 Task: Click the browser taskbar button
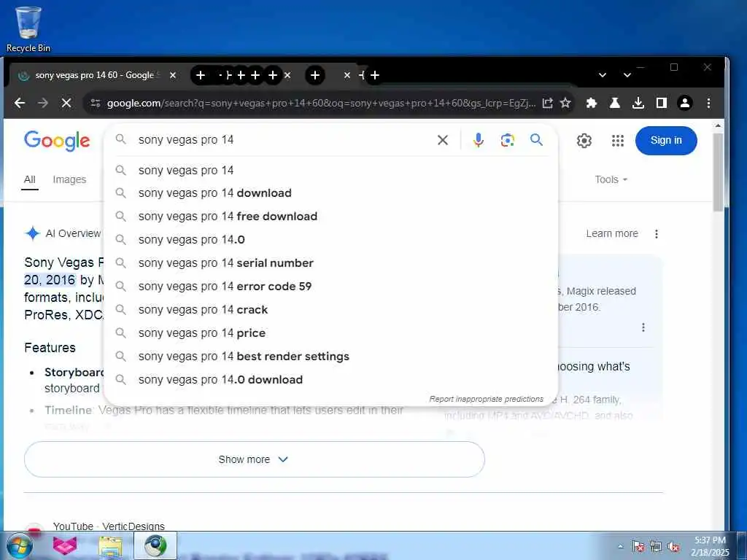pos(155,545)
